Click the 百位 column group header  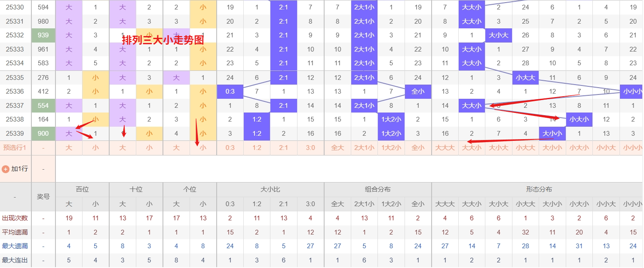click(82, 189)
